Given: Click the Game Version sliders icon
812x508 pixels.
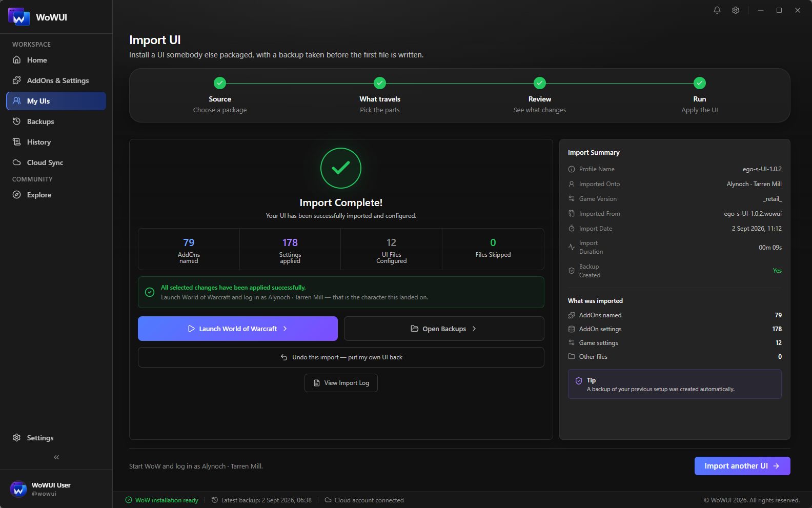Looking at the screenshot, I should (572, 199).
